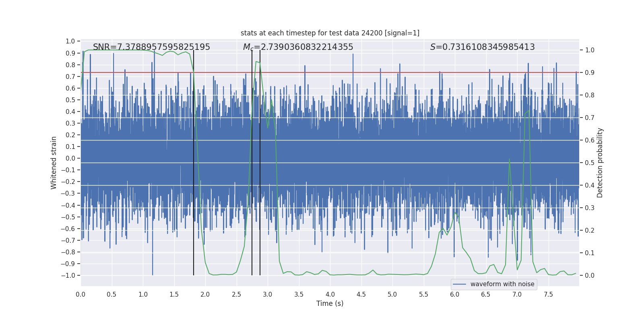
Task: Click the −1.0 tick on Whitened strain axis
Action: tap(68, 275)
